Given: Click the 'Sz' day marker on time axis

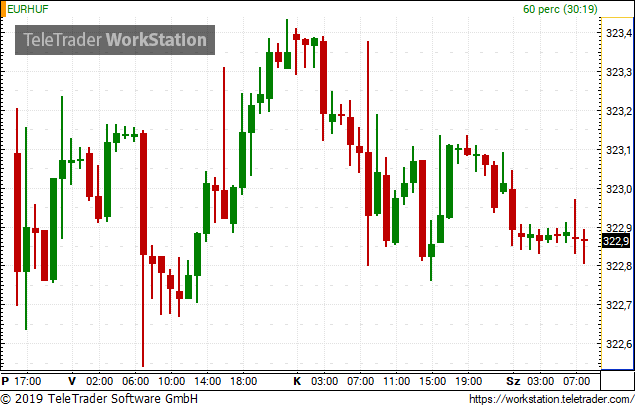Looking at the screenshot, I should pos(513,381).
